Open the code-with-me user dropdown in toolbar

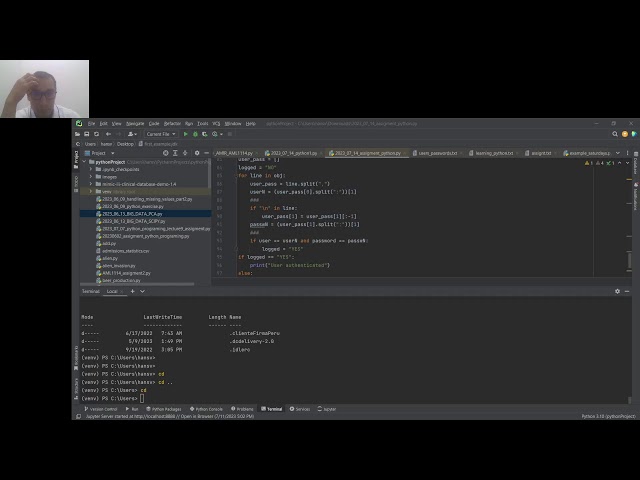[x=132, y=134]
